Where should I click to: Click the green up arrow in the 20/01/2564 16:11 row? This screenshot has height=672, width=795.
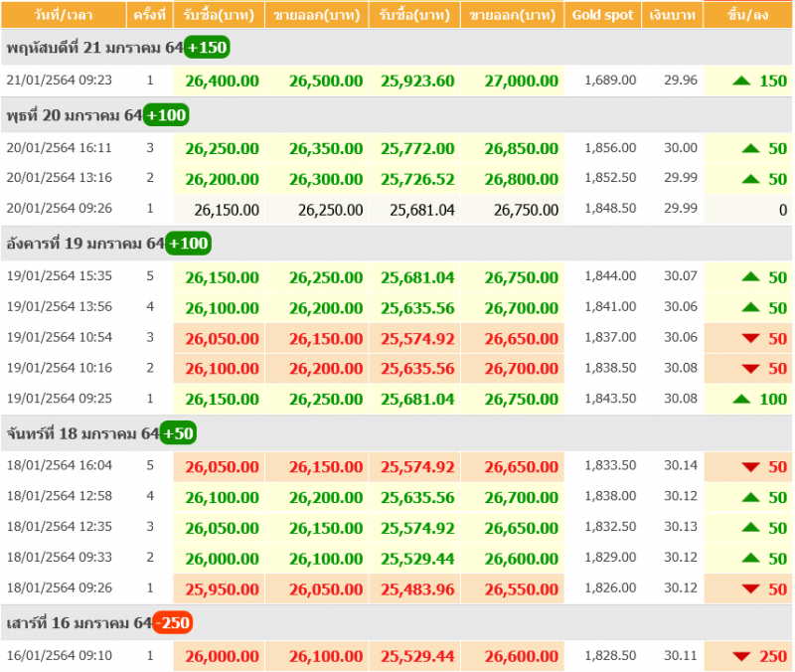[751, 149]
